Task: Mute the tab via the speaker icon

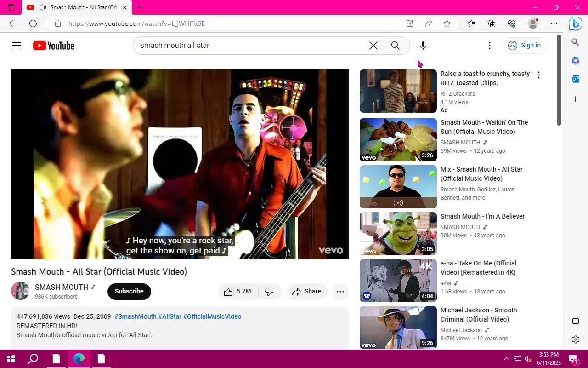Action: coord(42,7)
